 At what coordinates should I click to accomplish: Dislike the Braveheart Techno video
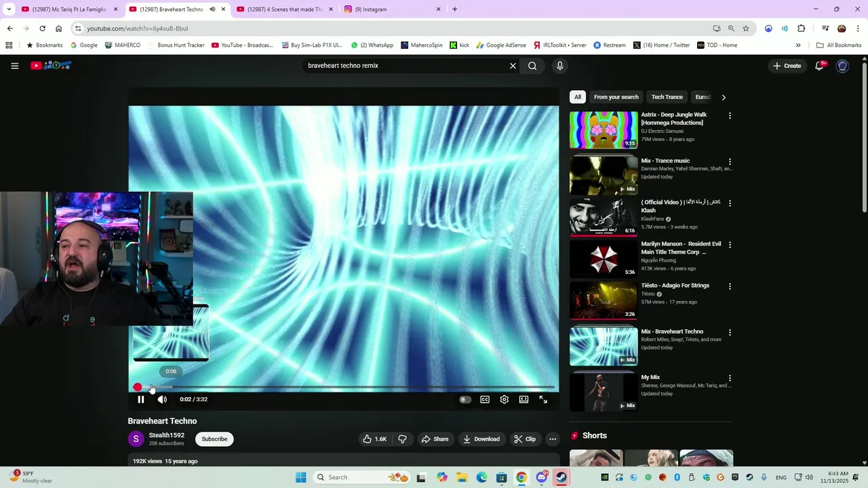point(402,439)
